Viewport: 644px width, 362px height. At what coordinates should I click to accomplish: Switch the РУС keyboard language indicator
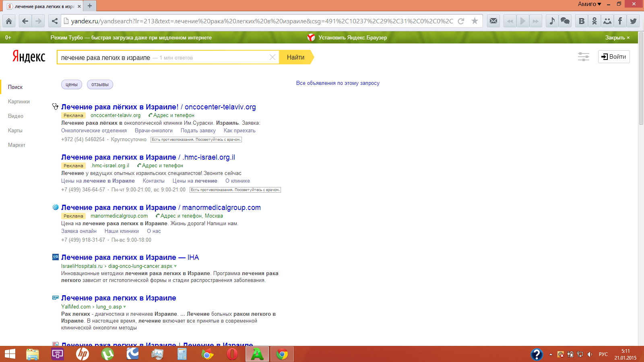[x=603, y=354]
